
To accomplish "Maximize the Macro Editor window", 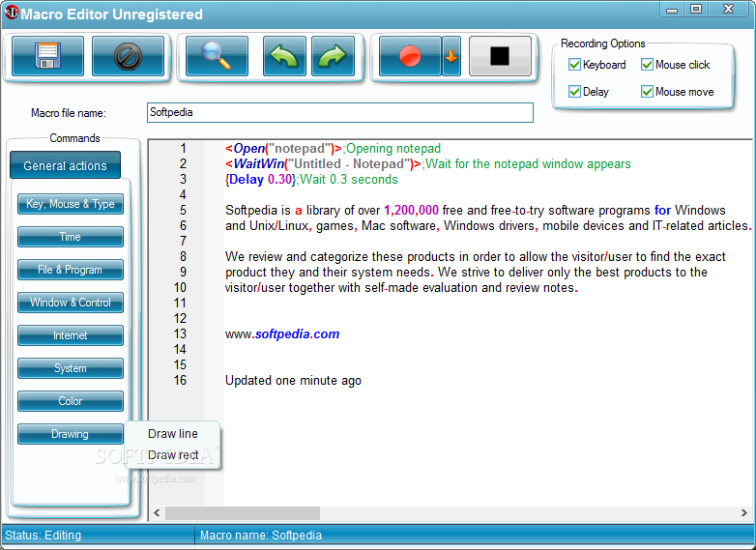I will pos(696,9).
